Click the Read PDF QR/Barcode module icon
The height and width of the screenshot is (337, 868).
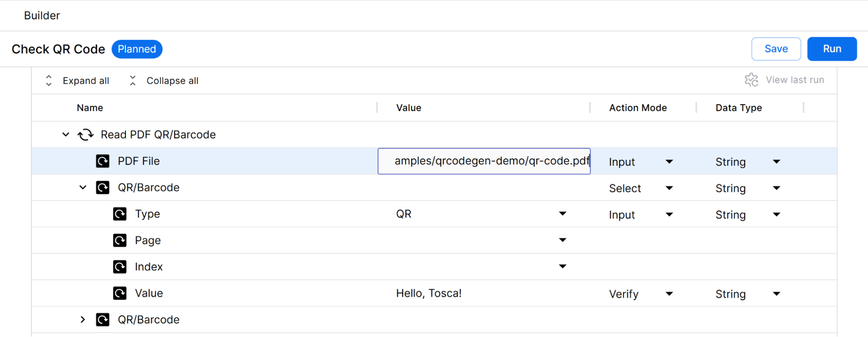86,135
